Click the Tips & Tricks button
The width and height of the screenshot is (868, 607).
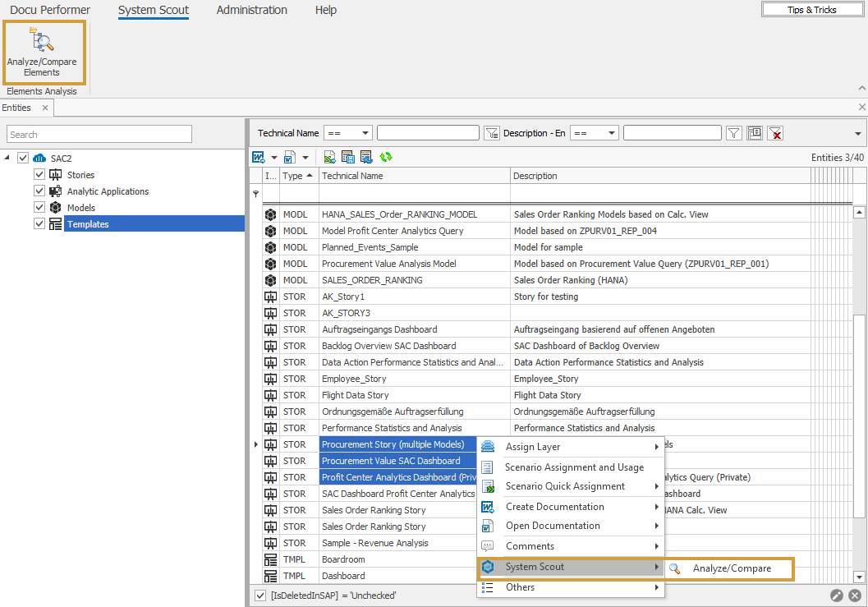[x=811, y=9]
